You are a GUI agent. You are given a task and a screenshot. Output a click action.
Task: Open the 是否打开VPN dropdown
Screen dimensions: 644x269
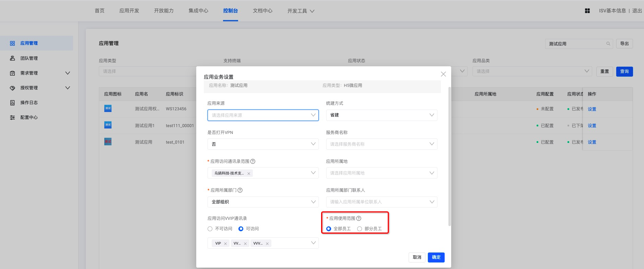pyautogui.click(x=263, y=144)
